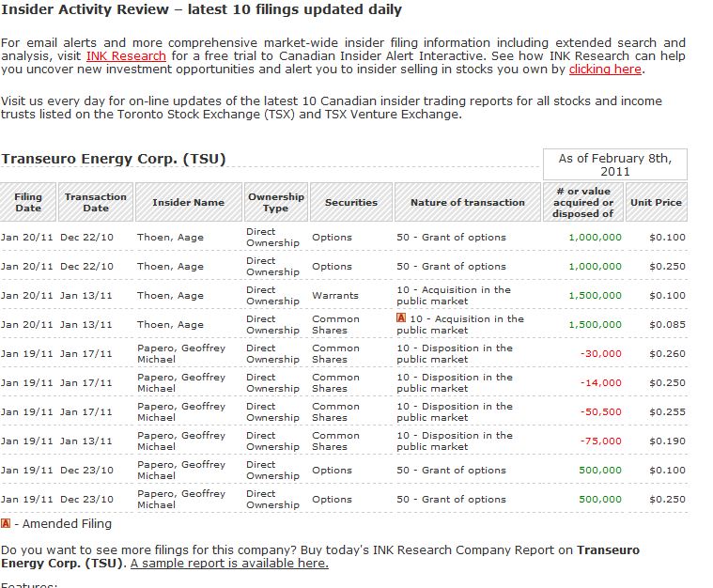Click the Warrants securities cell

point(334,296)
